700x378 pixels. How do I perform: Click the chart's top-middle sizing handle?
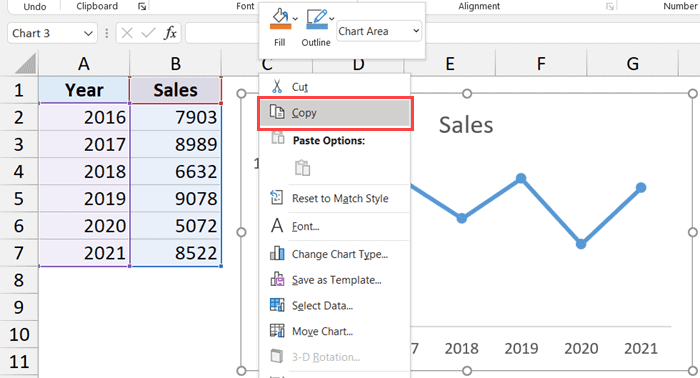pyautogui.click(x=467, y=93)
